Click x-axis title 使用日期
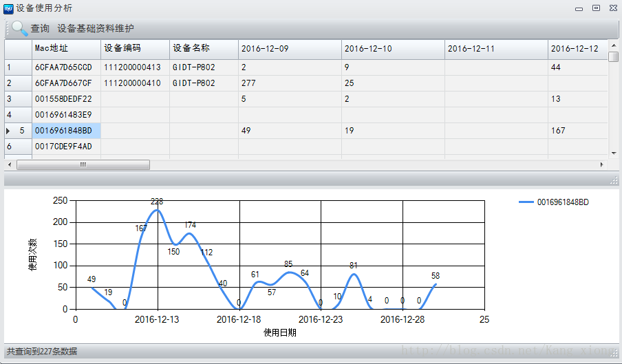Screen dimensions: 622x364 280,332
